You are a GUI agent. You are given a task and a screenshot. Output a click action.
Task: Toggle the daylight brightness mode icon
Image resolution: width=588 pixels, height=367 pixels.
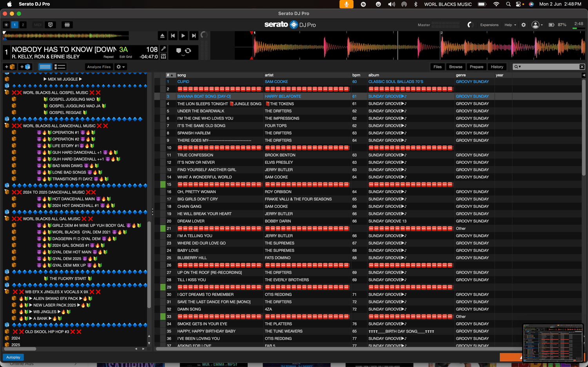pyautogui.click(x=6, y=25)
